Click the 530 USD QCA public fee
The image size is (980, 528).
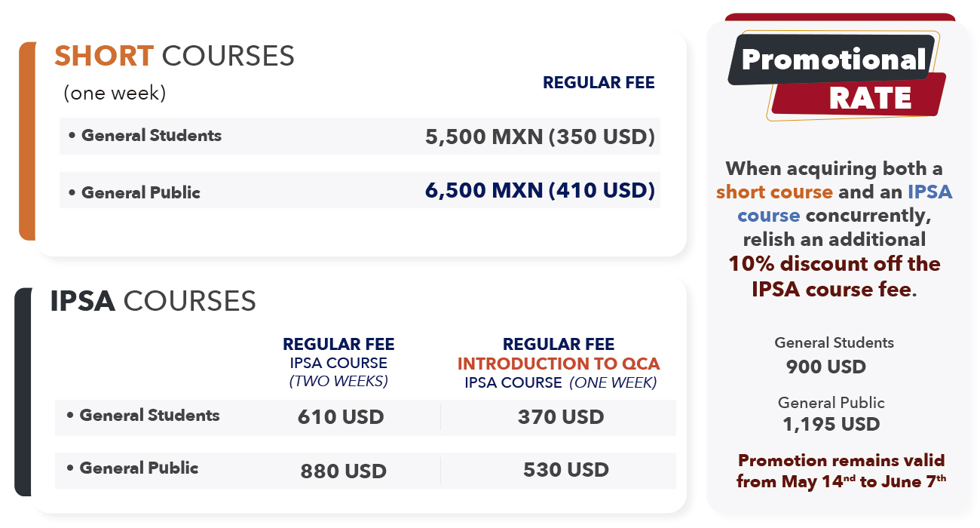(x=566, y=470)
